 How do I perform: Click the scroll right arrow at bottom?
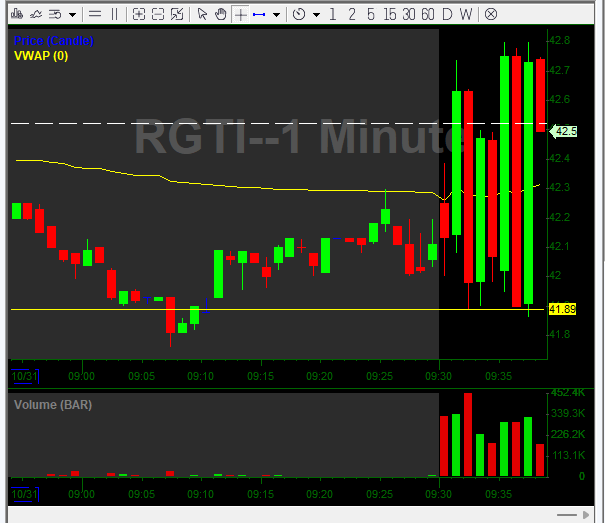click(x=586, y=515)
